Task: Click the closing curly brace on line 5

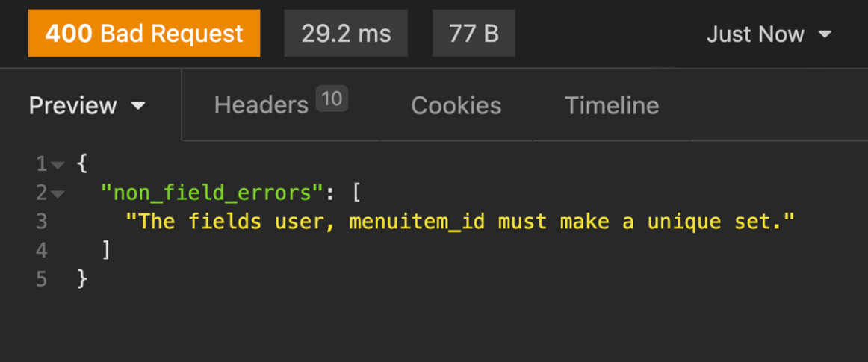Action: click(82, 279)
